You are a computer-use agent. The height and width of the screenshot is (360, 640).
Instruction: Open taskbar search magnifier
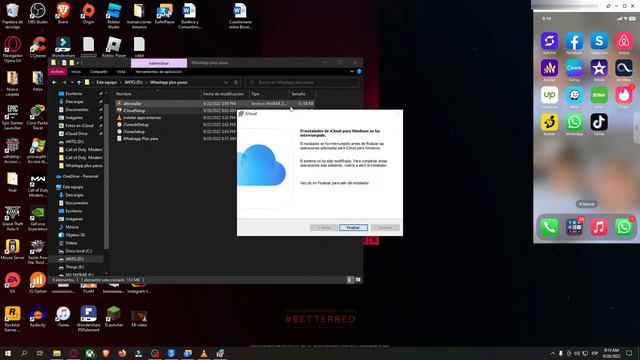24,353
